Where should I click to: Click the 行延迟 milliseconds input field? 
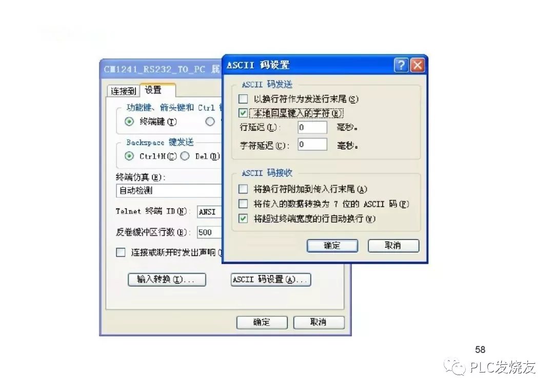point(312,127)
